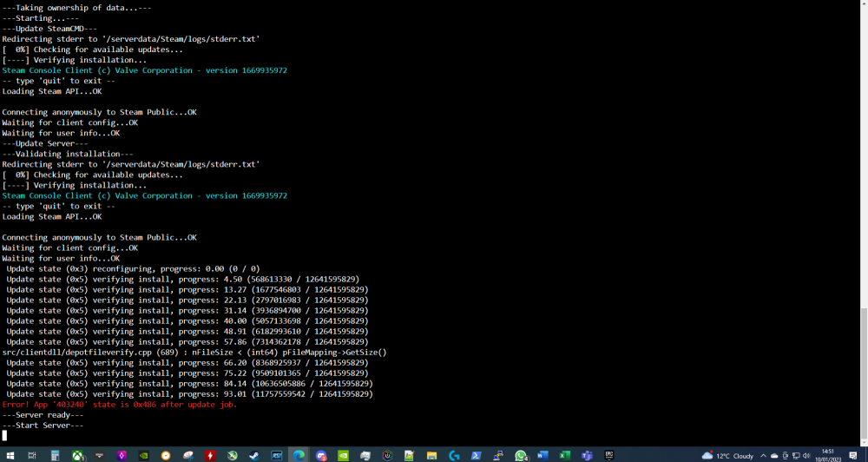
Task: Open Task View on the taskbar
Action: tap(32, 455)
